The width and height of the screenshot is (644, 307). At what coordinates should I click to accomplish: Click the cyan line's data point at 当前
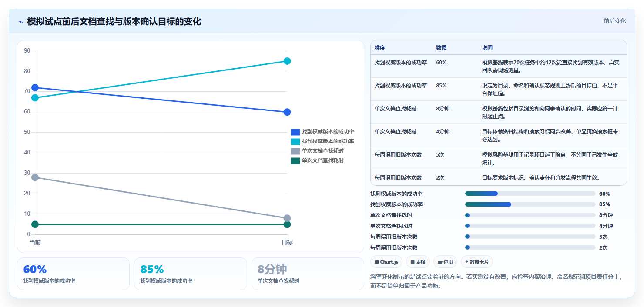(35, 98)
